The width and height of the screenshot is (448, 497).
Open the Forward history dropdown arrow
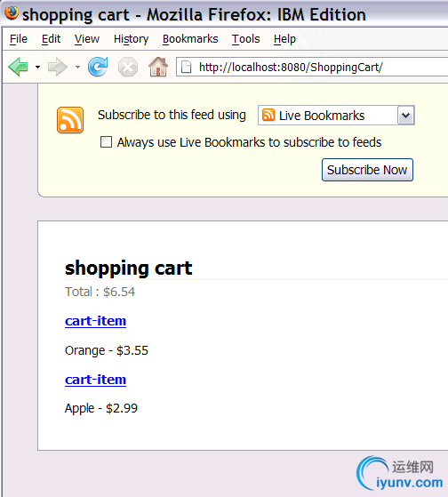tap(77, 67)
